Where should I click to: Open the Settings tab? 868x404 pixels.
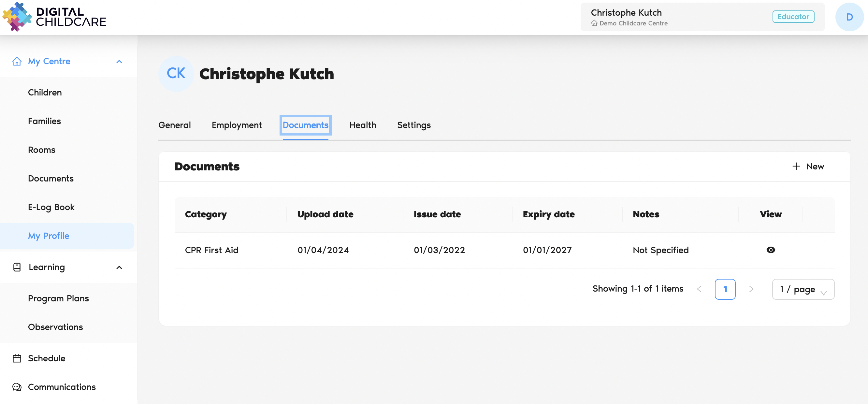click(x=414, y=125)
